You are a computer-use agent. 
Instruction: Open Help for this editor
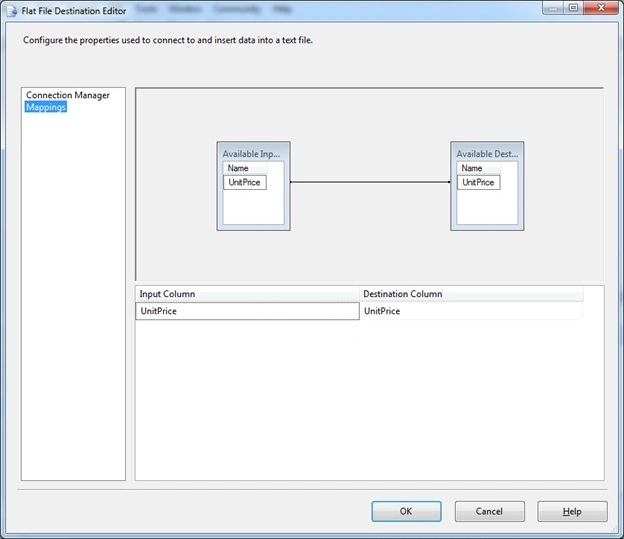(572, 511)
